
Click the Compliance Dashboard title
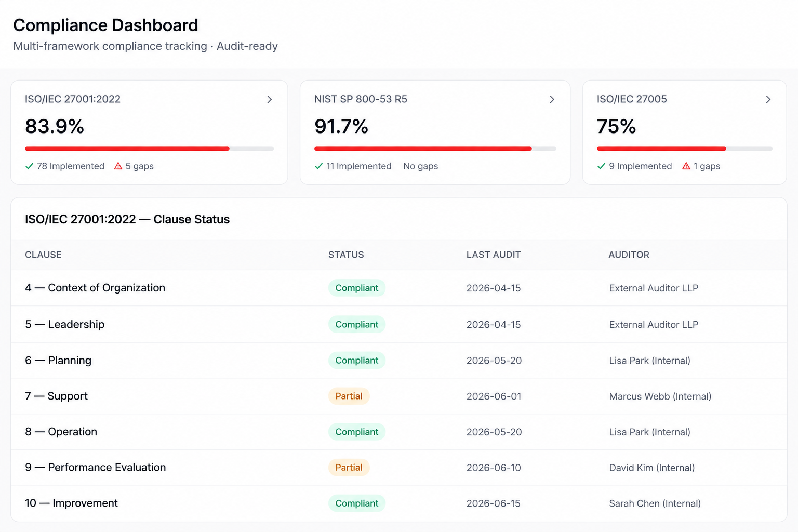105,25
